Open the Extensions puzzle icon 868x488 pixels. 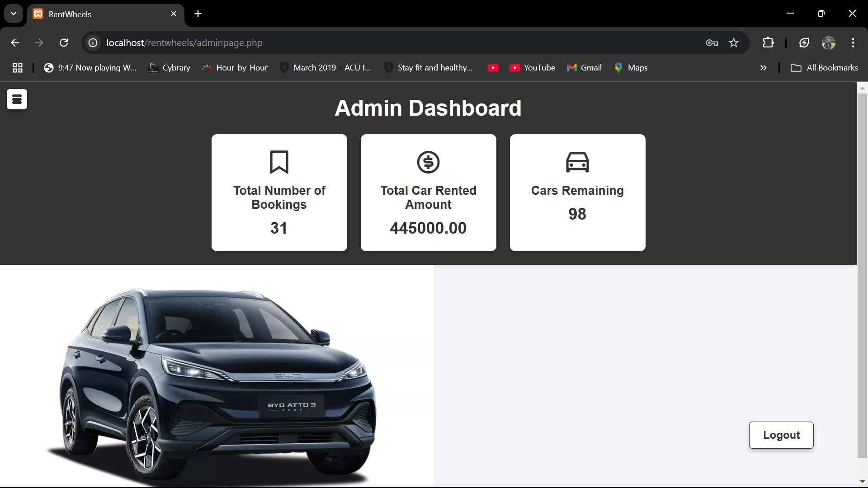(768, 43)
